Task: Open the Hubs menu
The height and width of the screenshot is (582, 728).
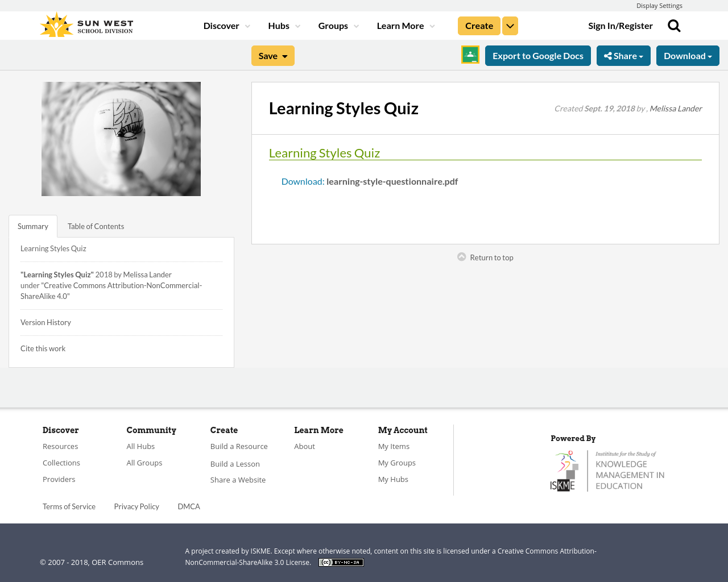Action: [283, 25]
